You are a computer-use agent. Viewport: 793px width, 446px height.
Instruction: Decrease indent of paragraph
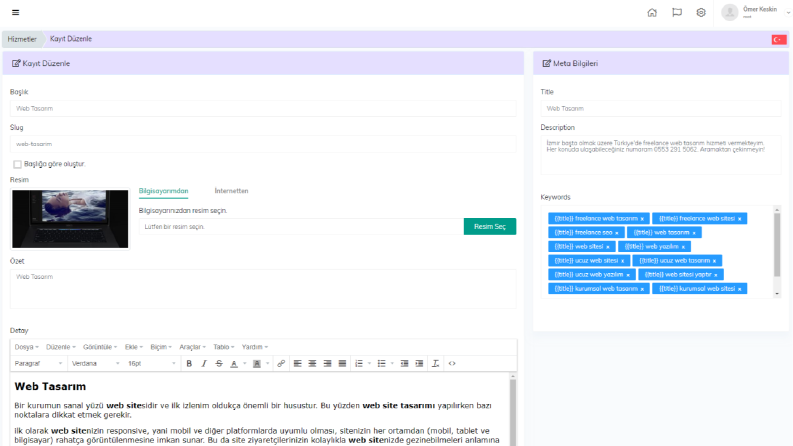pyautogui.click(x=404, y=364)
